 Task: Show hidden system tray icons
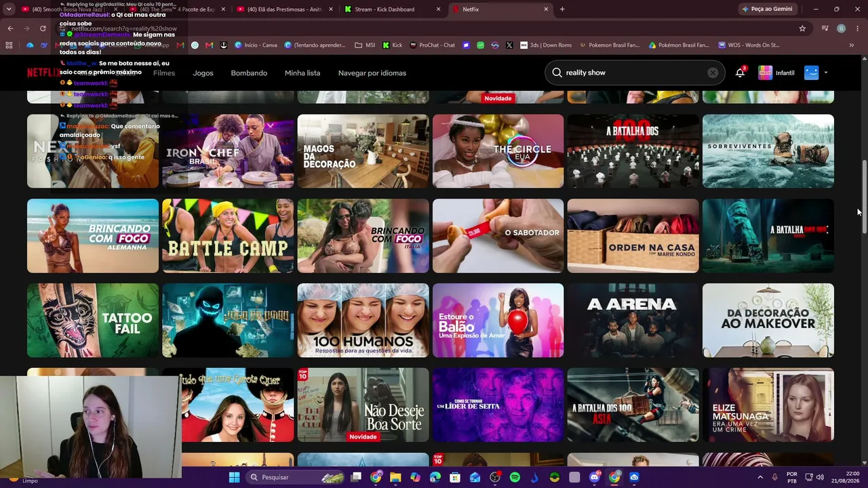pos(760,477)
